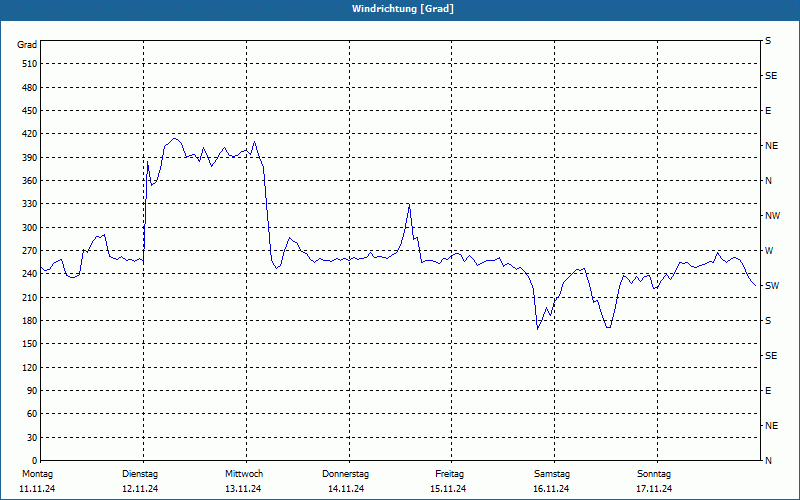The image size is (800, 500).
Task: Select the date 11.11.24
Action: coord(37,489)
